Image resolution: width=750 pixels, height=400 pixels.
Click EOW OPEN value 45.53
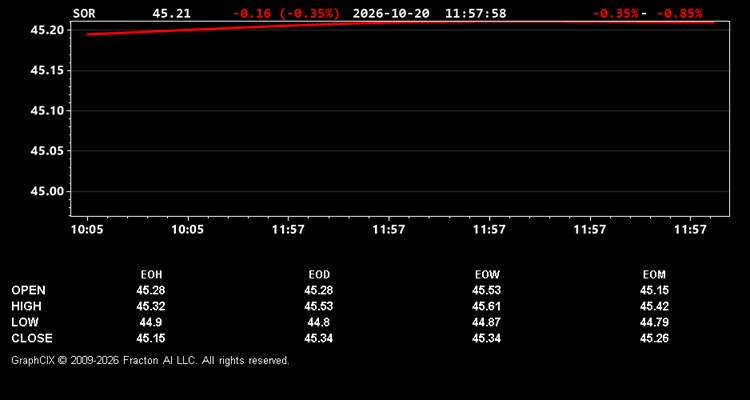(486, 290)
